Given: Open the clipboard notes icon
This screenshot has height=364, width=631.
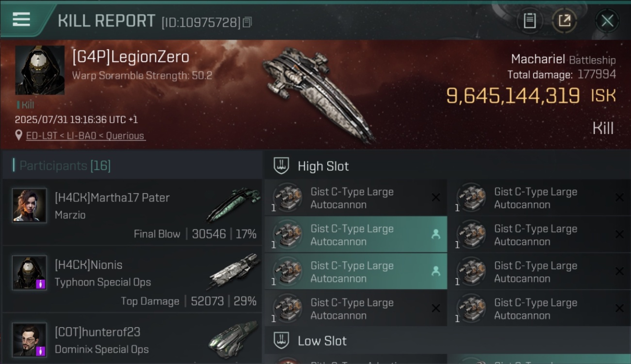Looking at the screenshot, I should [x=530, y=21].
